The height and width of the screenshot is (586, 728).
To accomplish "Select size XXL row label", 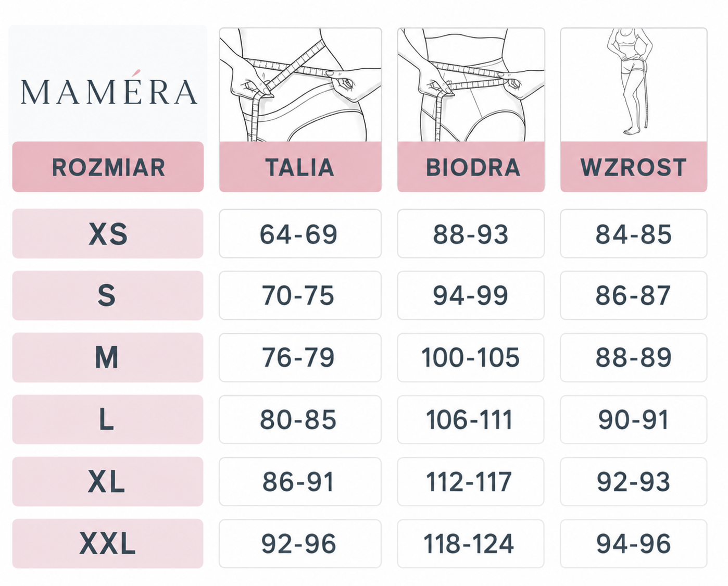I will click(x=108, y=543).
